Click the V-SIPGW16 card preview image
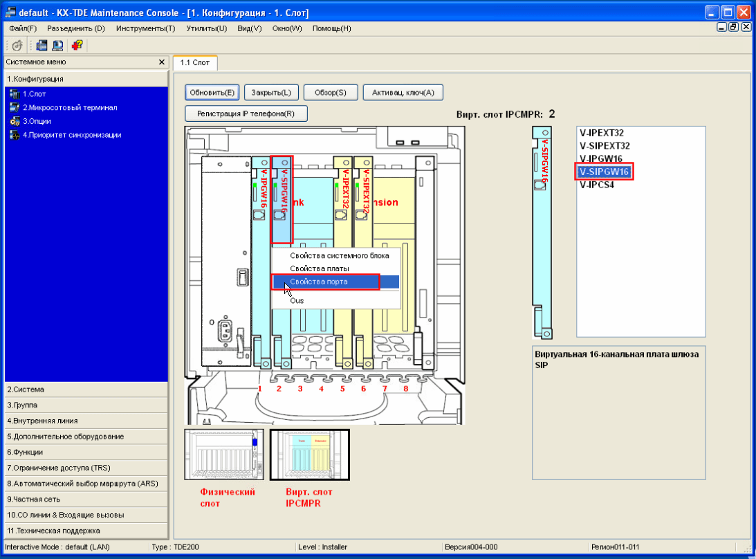 coord(542,232)
